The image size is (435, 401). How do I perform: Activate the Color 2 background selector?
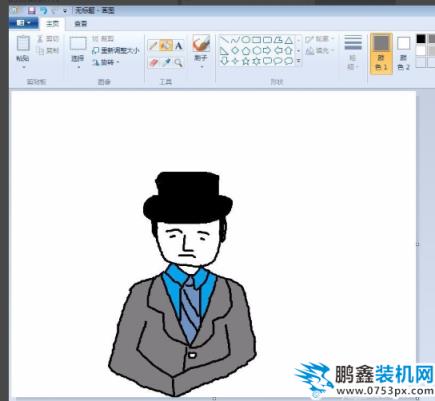coord(403,53)
